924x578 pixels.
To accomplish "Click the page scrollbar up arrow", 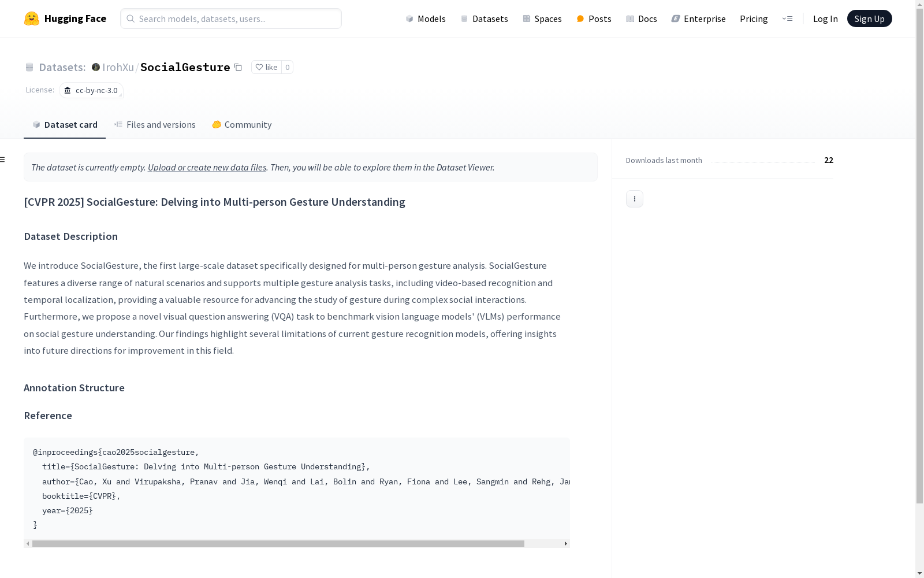I will tap(919, 4).
